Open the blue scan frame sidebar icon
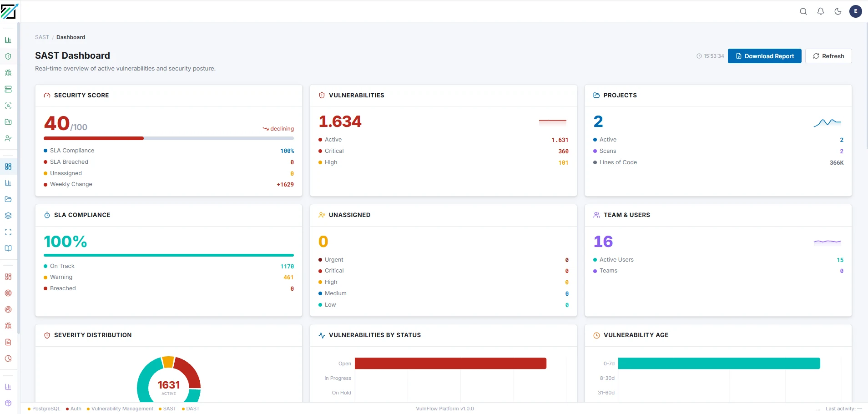The image size is (868, 414). 8,232
